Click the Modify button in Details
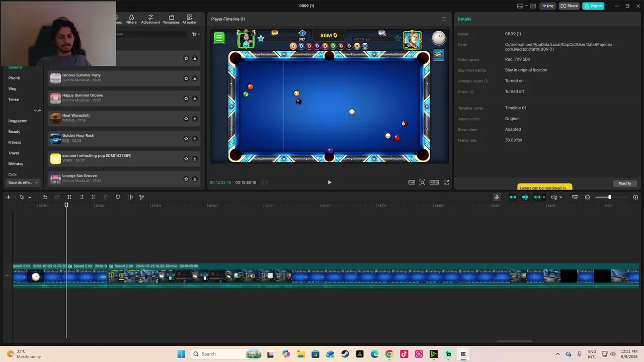Screen dimensions: 644x362 tap(624, 184)
